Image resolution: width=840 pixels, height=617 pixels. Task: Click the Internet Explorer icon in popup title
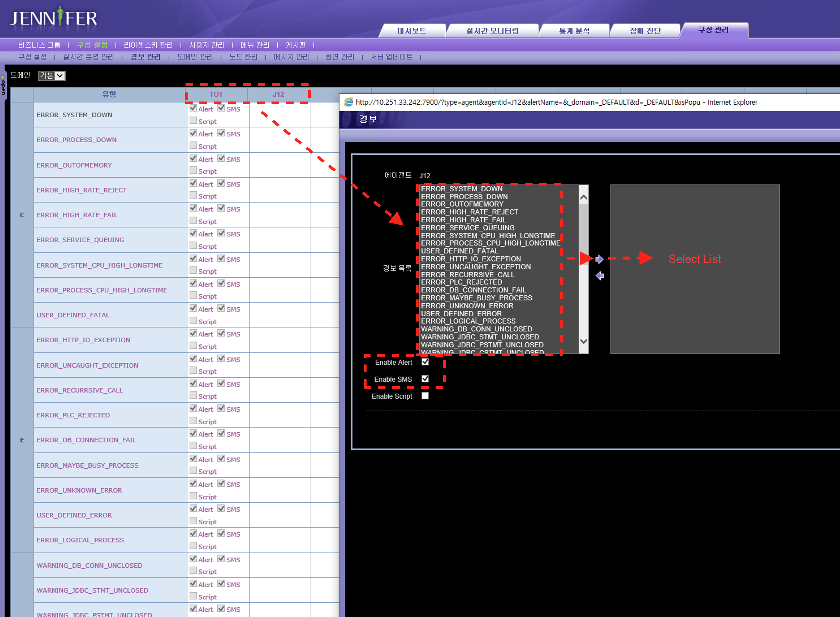pyautogui.click(x=348, y=102)
